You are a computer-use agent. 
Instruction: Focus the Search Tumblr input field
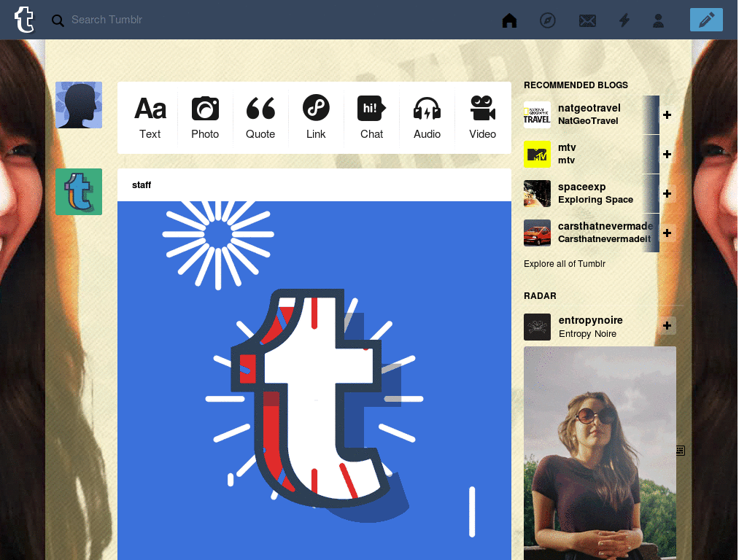[x=107, y=20]
